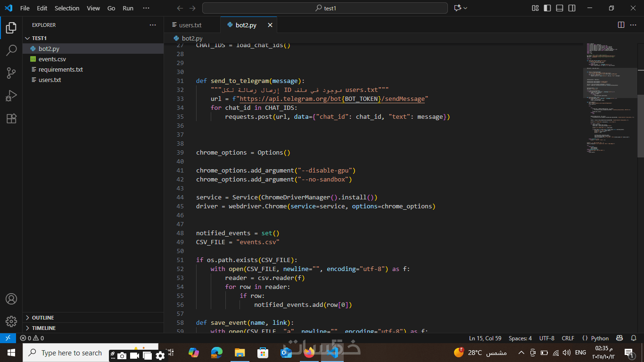
Task: Open the Extensions view icon
Action: point(11,118)
